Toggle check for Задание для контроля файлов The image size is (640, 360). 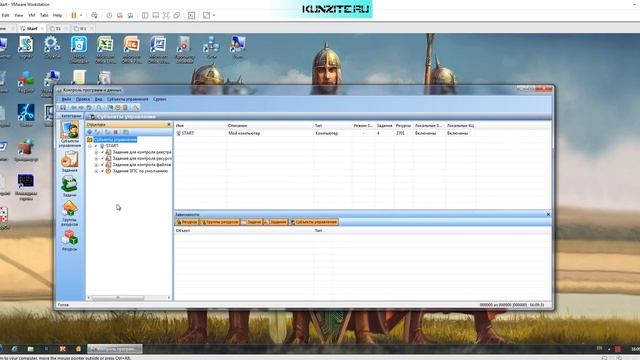coord(102,164)
